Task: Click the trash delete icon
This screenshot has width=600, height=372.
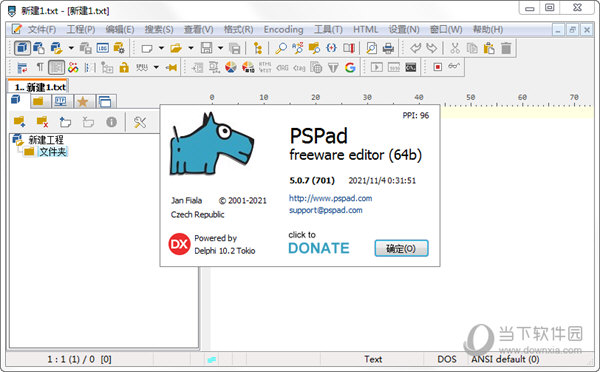Action: (x=506, y=48)
